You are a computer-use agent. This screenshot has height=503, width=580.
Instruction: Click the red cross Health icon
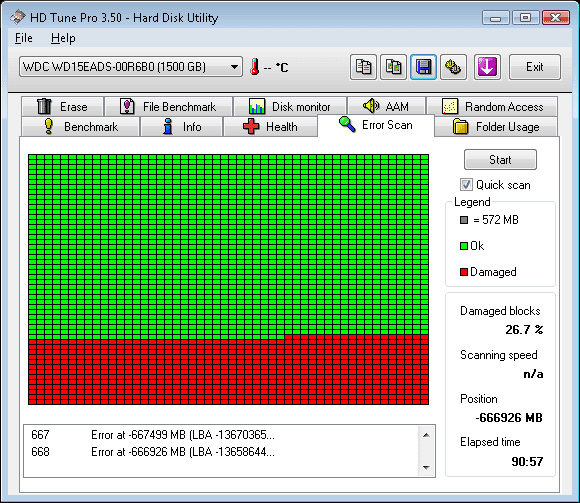(x=251, y=126)
